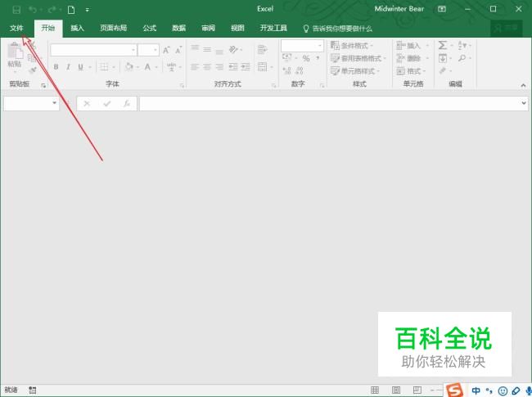
Task: Click the Save icon in quick access toolbar
Action: 16,10
